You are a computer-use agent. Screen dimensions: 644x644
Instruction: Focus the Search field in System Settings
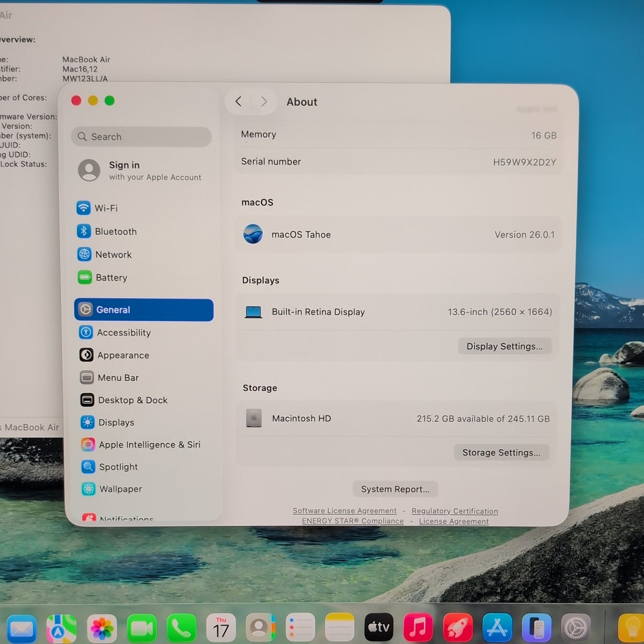click(x=141, y=137)
